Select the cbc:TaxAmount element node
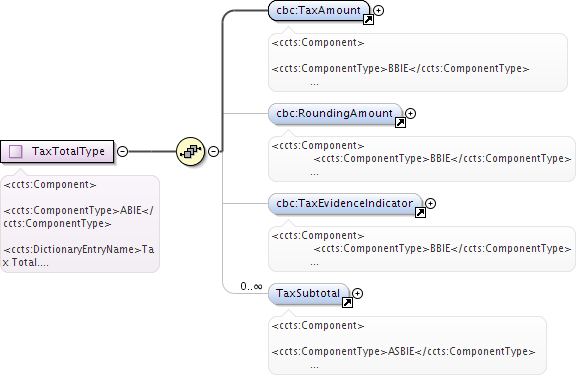Screen dimensions: 583x378 click(319, 11)
